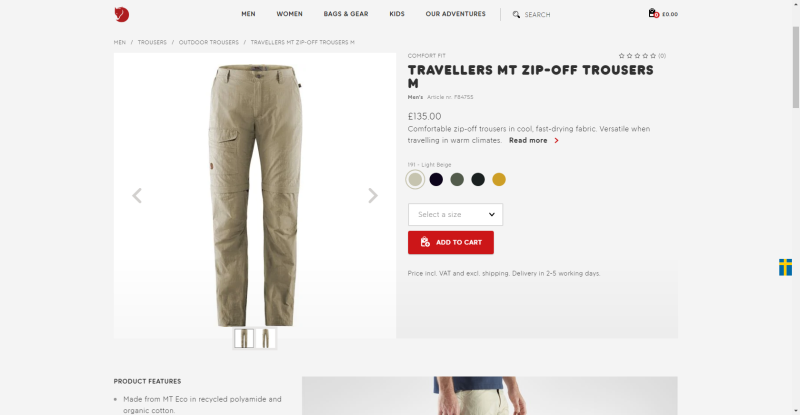The width and height of the screenshot is (800, 415).
Task: Show the next product image arrow
Action: point(373,195)
